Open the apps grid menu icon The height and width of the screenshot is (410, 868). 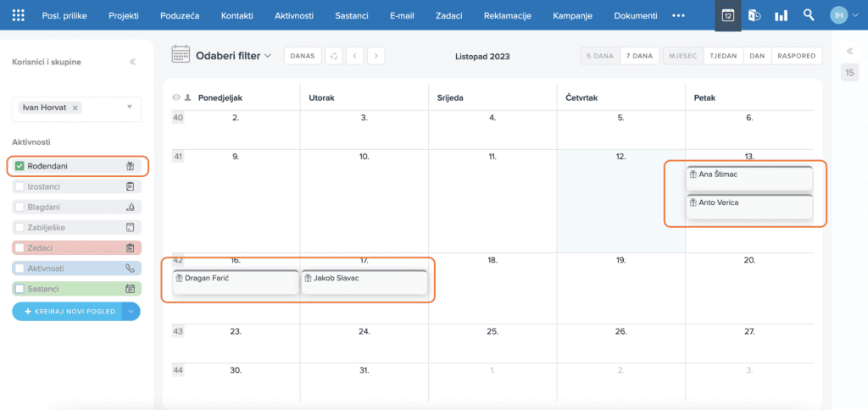pos(18,15)
